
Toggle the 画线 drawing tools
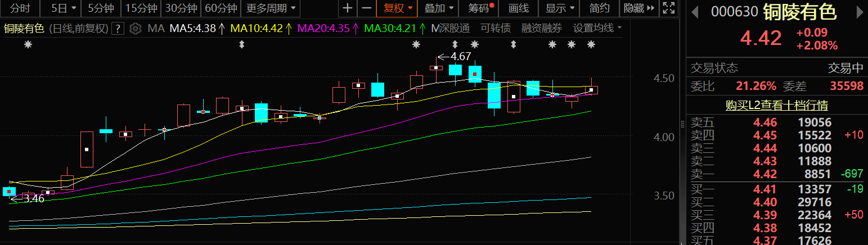[x=518, y=8]
